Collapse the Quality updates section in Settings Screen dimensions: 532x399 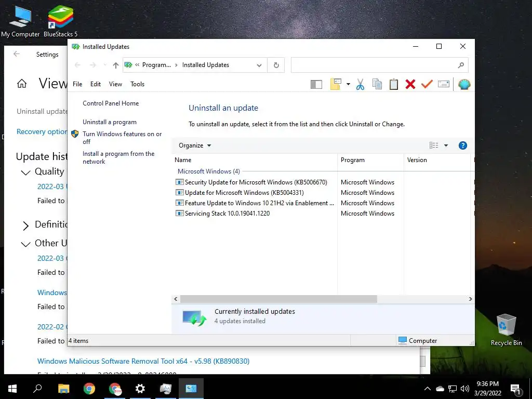click(26, 172)
